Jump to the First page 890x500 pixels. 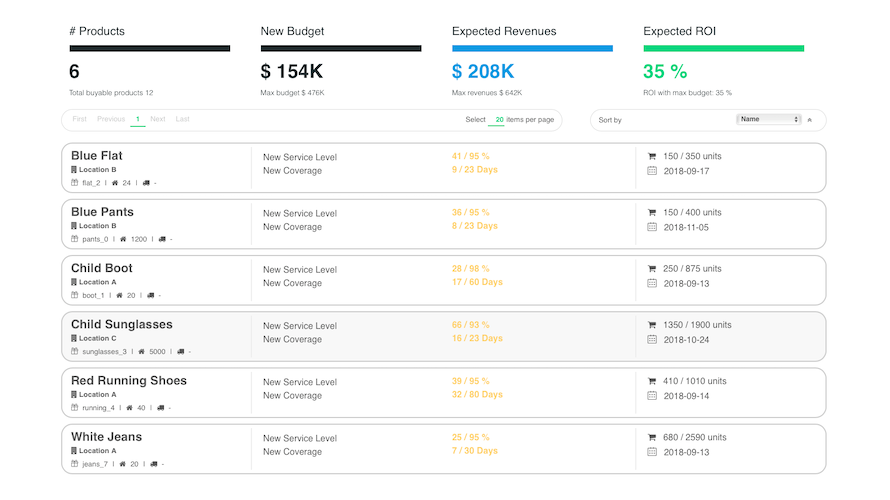(x=79, y=119)
